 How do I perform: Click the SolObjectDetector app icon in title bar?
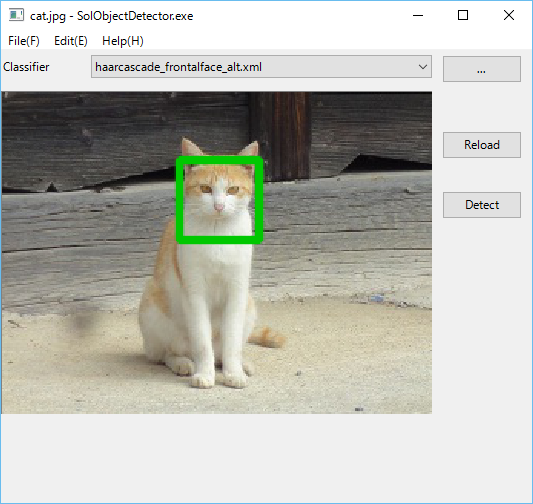(16, 15)
